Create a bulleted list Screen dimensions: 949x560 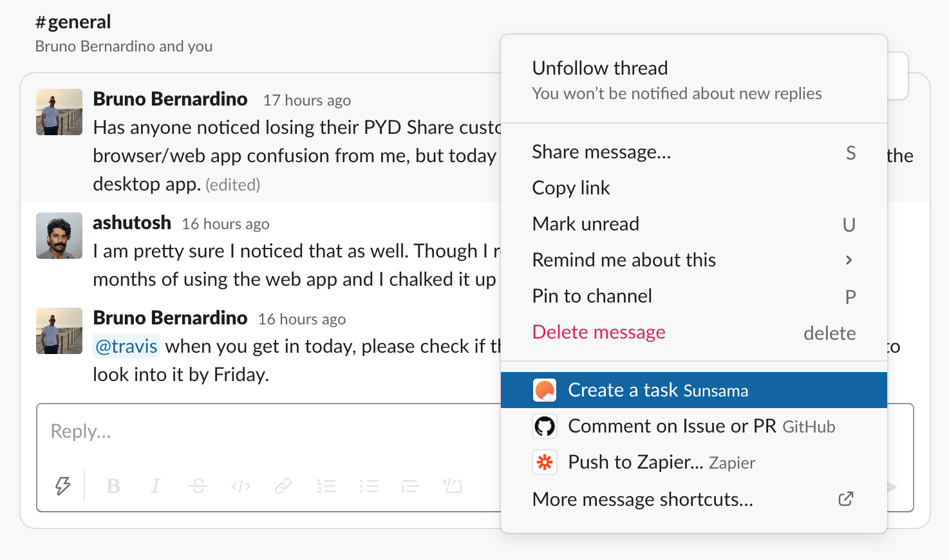pos(369,486)
